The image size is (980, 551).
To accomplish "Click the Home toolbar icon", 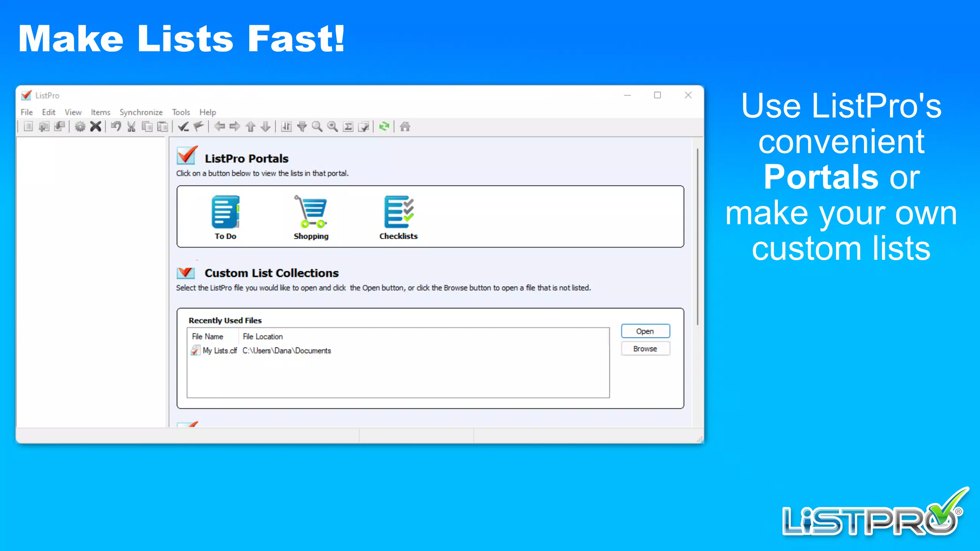I will 405,126.
